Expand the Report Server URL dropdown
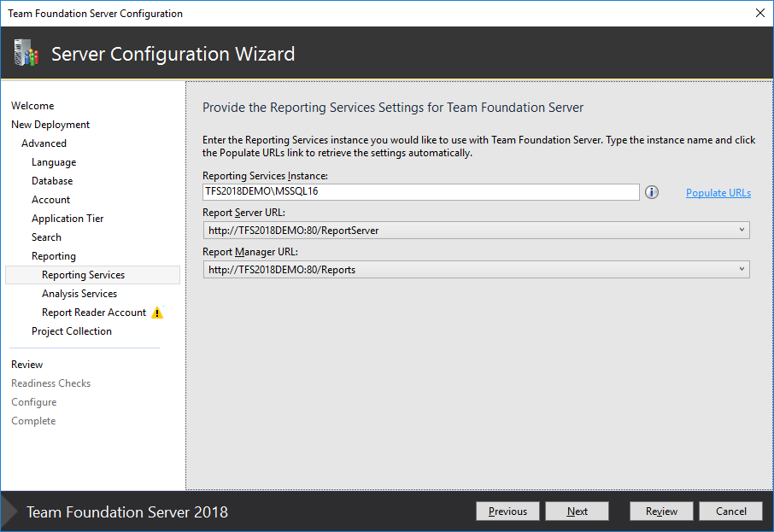Image resolution: width=774 pixels, height=532 pixels. coord(742,231)
